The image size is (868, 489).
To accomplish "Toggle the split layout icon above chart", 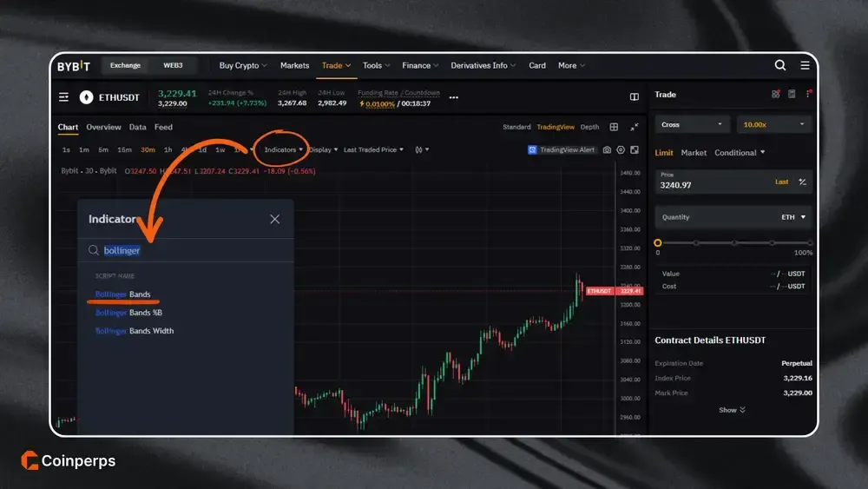I will [x=635, y=97].
